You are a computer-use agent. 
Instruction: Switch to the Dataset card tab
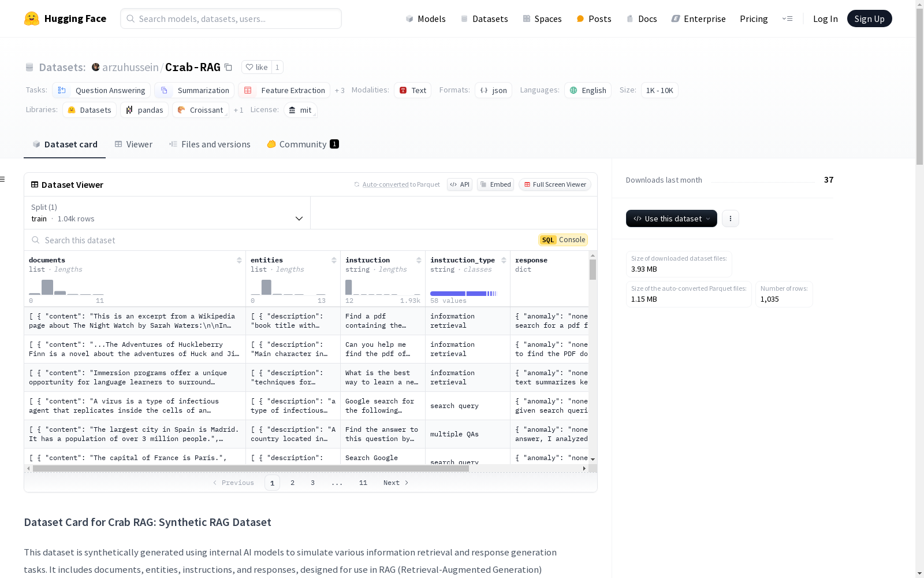coord(65,144)
